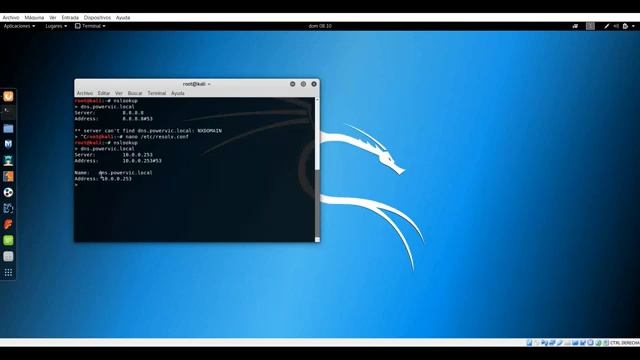This screenshot has height=360, width=640.
Task: Open the red flame icon in dock
Action: (x=8, y=224)
